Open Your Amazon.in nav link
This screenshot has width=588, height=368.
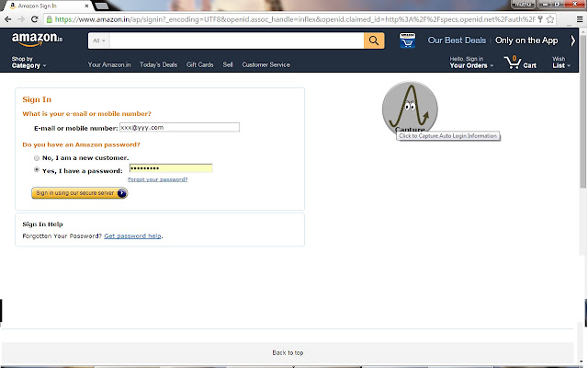[x=109, y=64]
